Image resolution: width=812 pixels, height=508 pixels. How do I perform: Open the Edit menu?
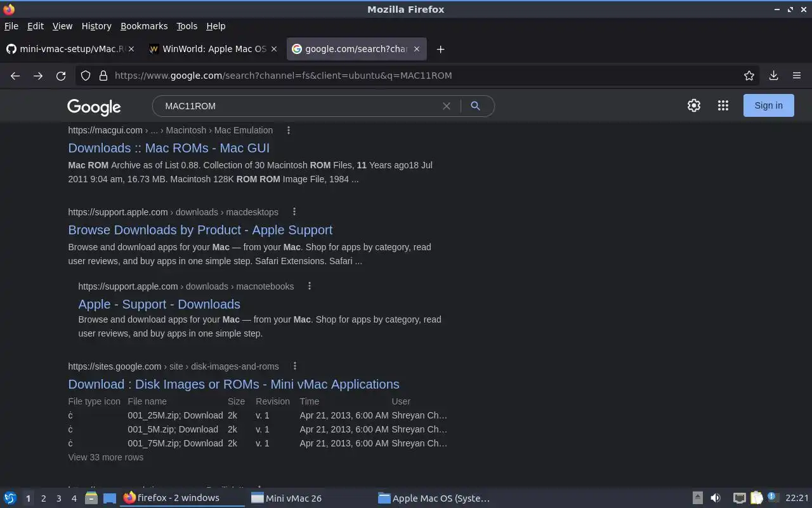tap(36, 26)
